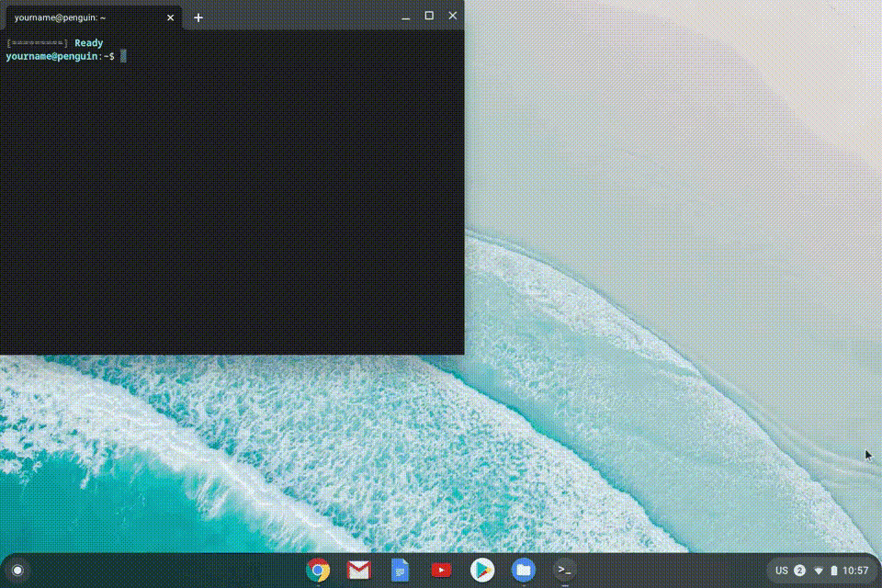Open a new terminal tab with plus
The height and width of the screenshot is (588, 882).
pyautogui.click(x=198, y=17)
